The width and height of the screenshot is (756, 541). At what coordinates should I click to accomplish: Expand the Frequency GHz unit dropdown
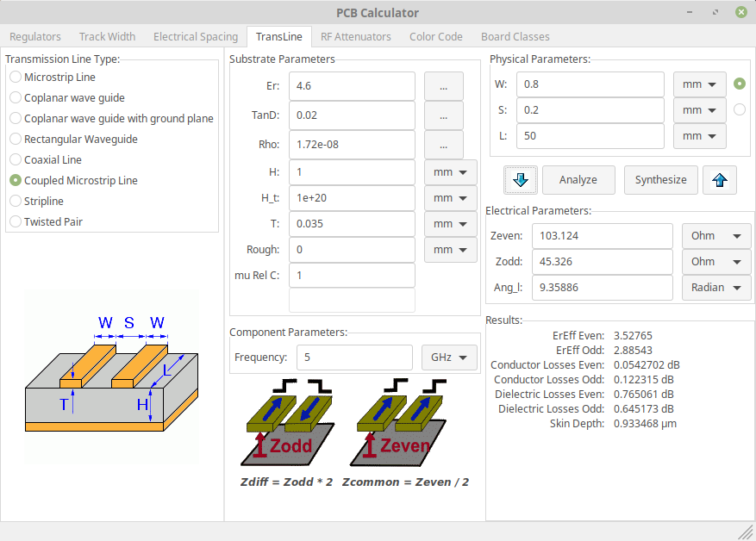[448, 358]
